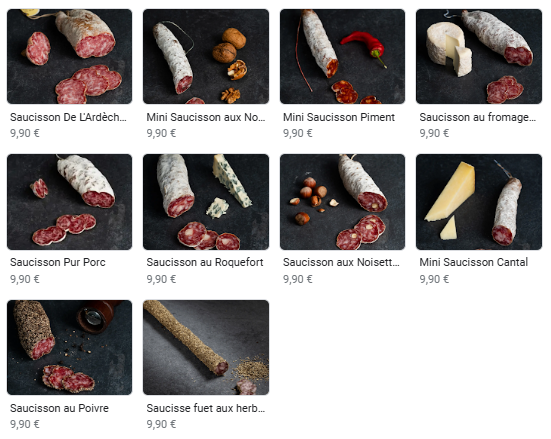This screenshot has height=439, width=551.
Task: Open the Saucisson au Poivre product photo
Action: (x=70, y=347)
